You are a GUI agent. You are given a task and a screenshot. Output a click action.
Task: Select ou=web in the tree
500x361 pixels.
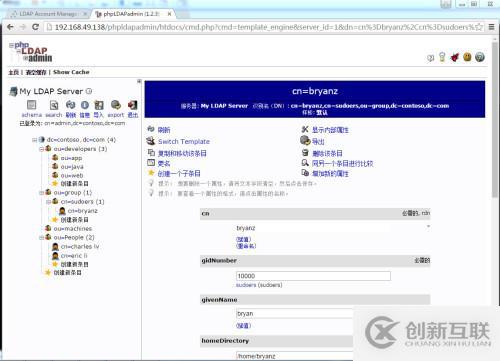pos(72,175)
